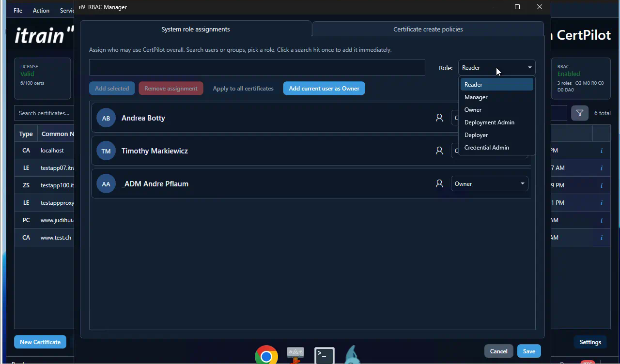Focus the Search certificates field

44,113
